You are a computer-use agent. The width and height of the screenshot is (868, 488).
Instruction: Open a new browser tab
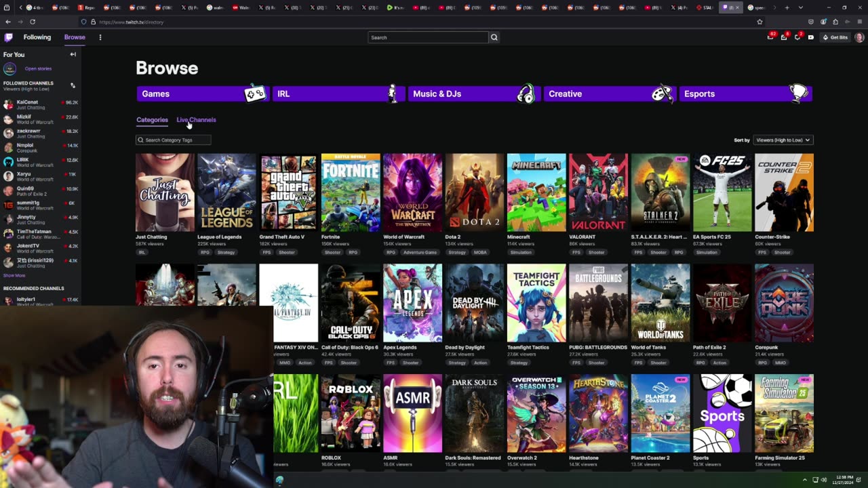(x=787, y=7)
